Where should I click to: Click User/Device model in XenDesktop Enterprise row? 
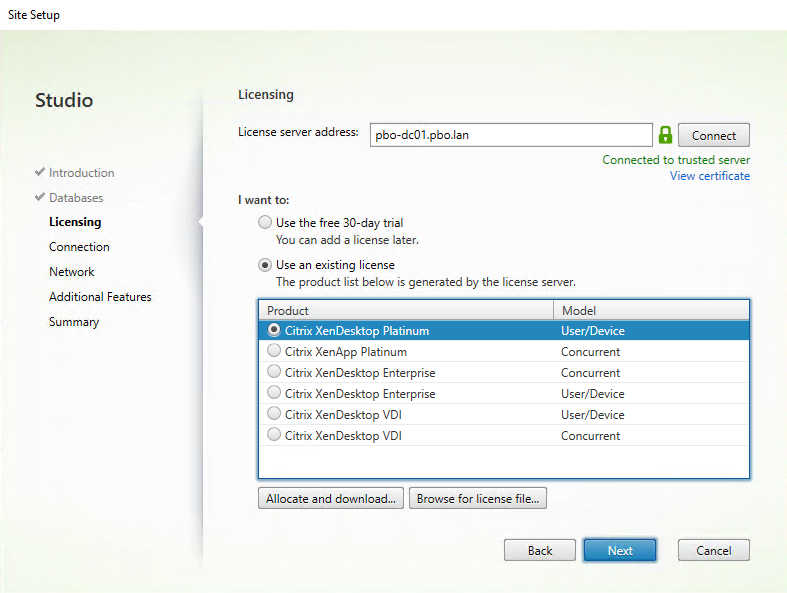[593, 393]
